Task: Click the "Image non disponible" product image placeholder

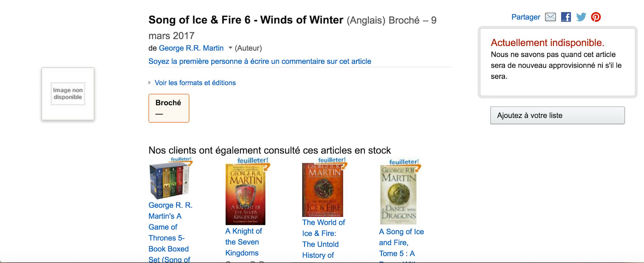Action: point(68,94)
